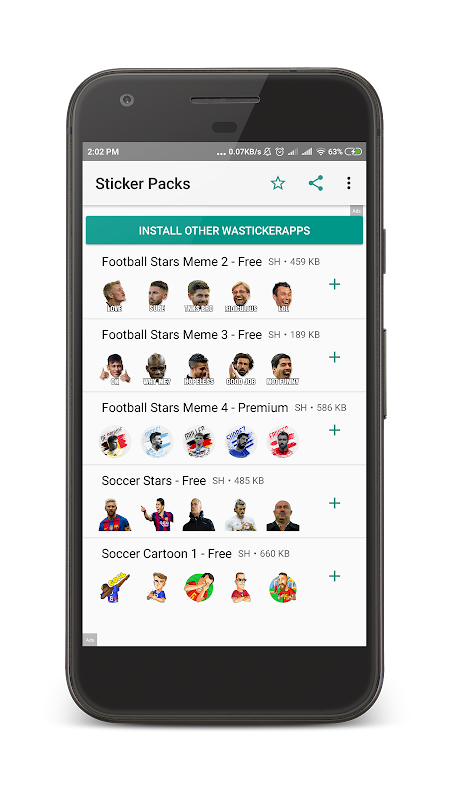Image resolution: width=452 pixels, height=800 pixels.
Task: Open the three-dot overflow menu
Action: click(348, 183)
